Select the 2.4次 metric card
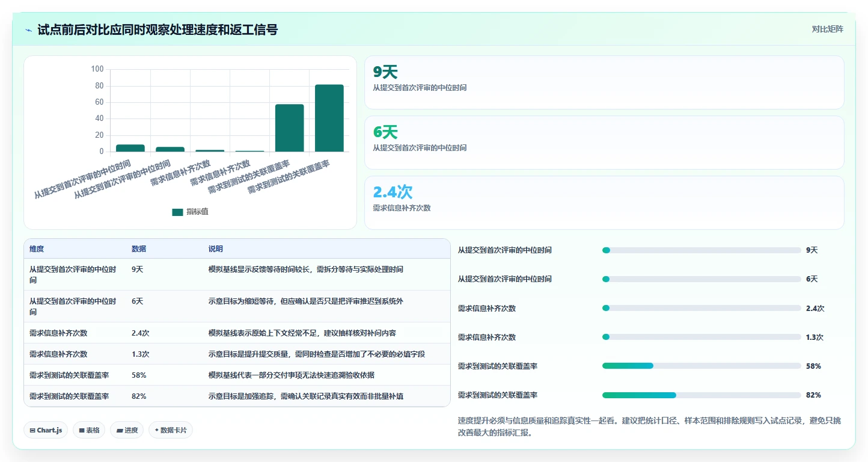This screenshot has width=868, height=462. (604, 203)
